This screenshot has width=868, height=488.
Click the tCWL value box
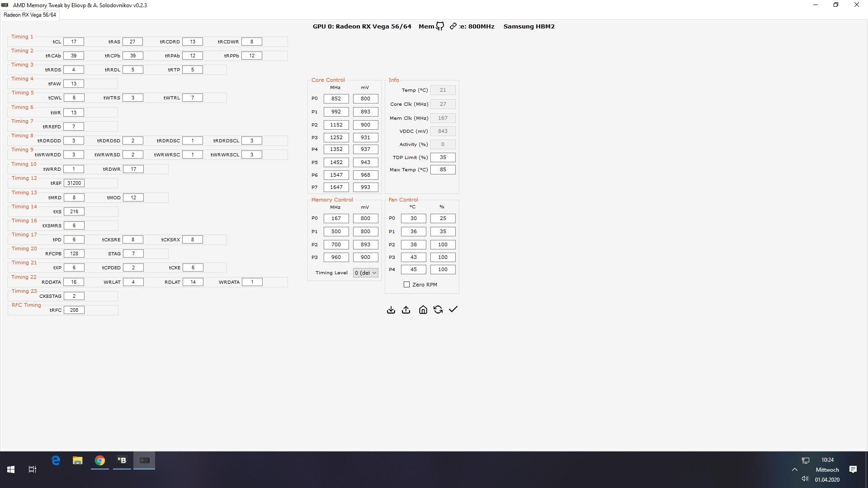74,98
